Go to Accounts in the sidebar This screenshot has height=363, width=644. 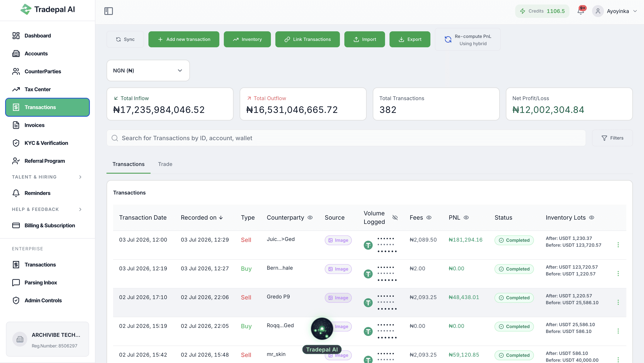point(47,53)
